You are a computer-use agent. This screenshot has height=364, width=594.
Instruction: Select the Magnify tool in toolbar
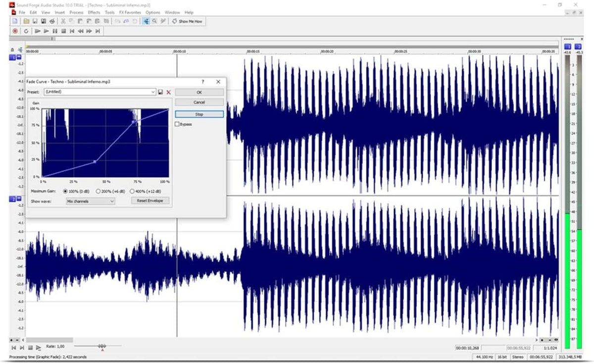pos(154,21)
